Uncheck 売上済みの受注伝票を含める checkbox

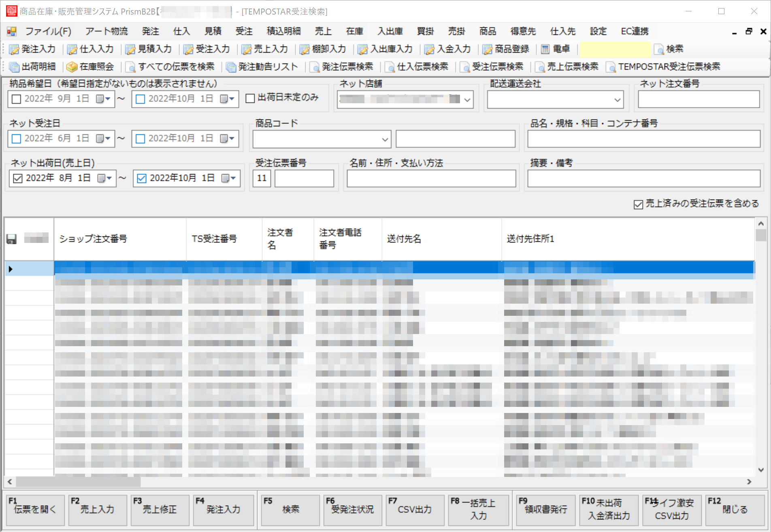(x=638, y=204)
